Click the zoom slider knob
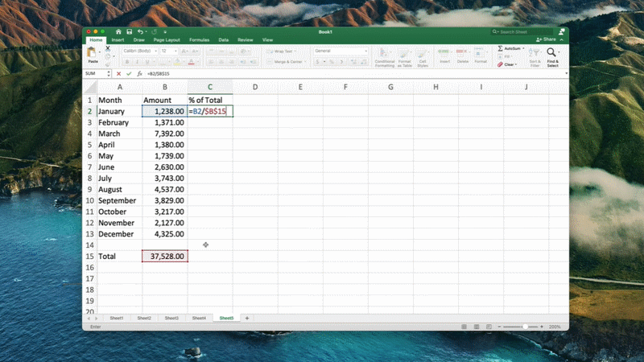Viewport: 644px width, 362px height. pyautogui.click(x=525, y=327)
